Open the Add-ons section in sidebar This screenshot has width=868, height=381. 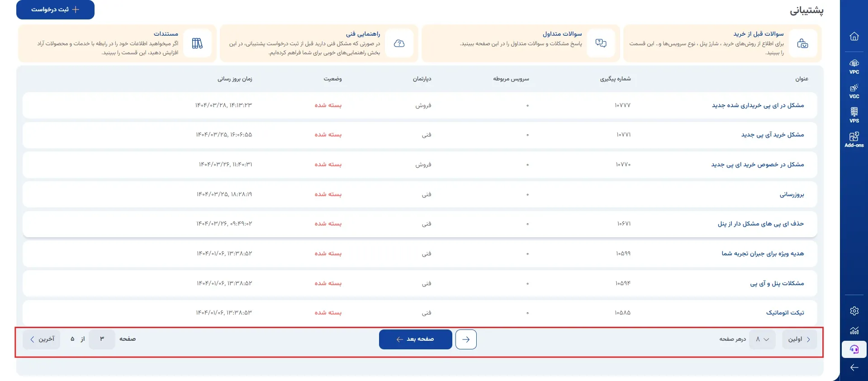pos(854,140)
